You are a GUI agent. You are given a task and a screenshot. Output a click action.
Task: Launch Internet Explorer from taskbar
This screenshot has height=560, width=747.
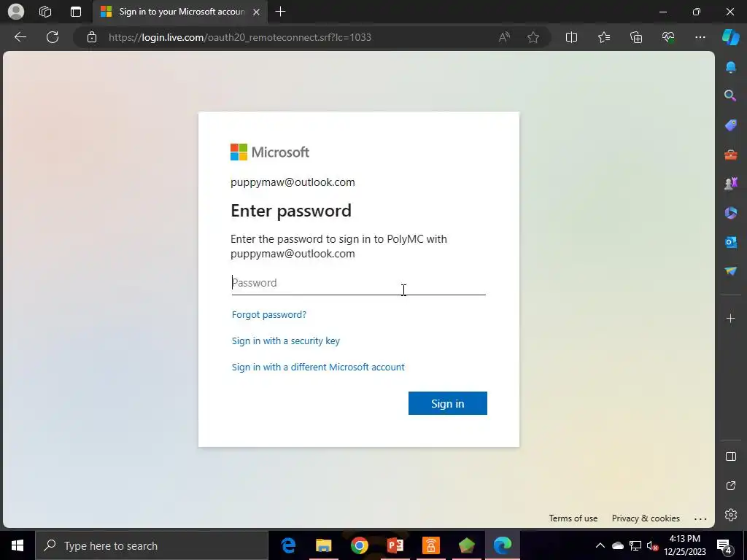(x=287, y=545)
